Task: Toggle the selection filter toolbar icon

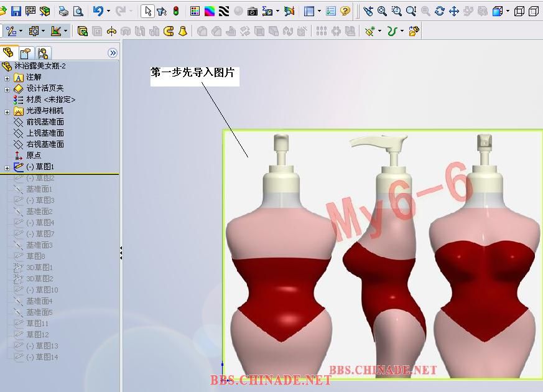Action: (x=162, y=11)
